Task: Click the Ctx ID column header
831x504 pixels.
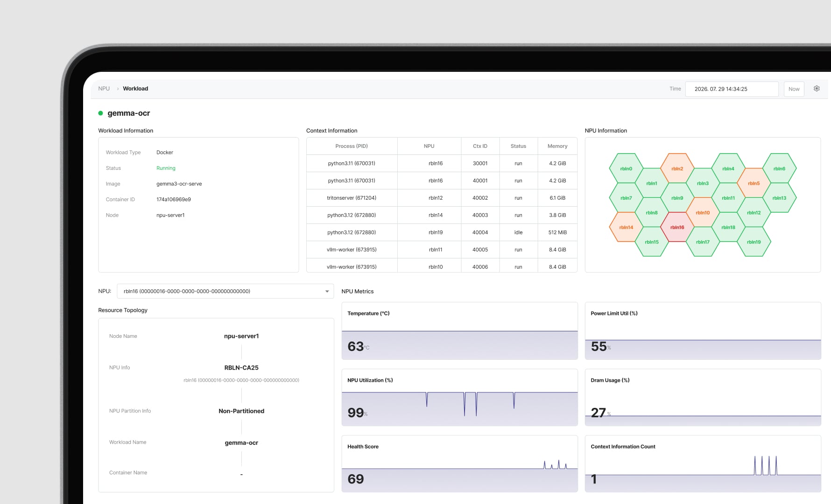Action: coord(480,146)
